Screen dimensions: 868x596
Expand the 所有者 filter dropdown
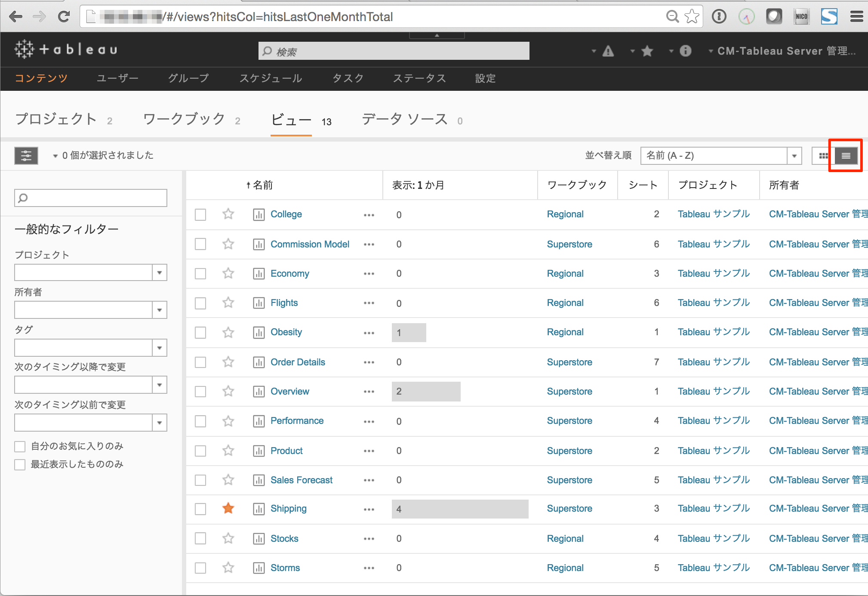160,310
